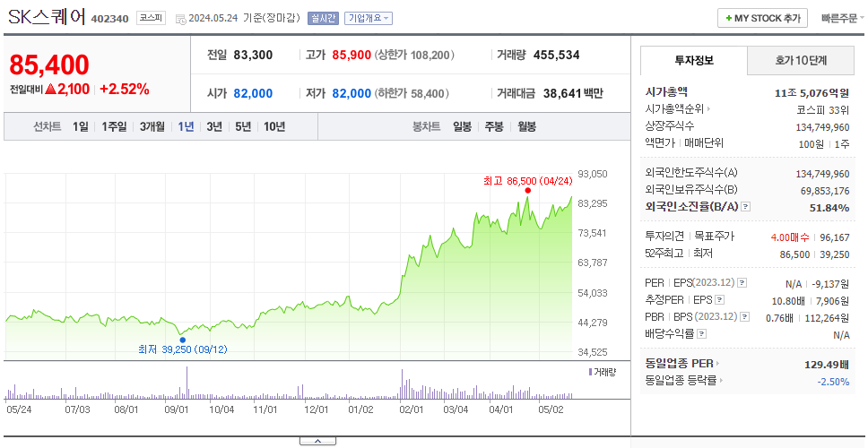868x448 pixels.
Task: Open help icon next to EPS(2023.12)
Action: [x=742, y=283]
